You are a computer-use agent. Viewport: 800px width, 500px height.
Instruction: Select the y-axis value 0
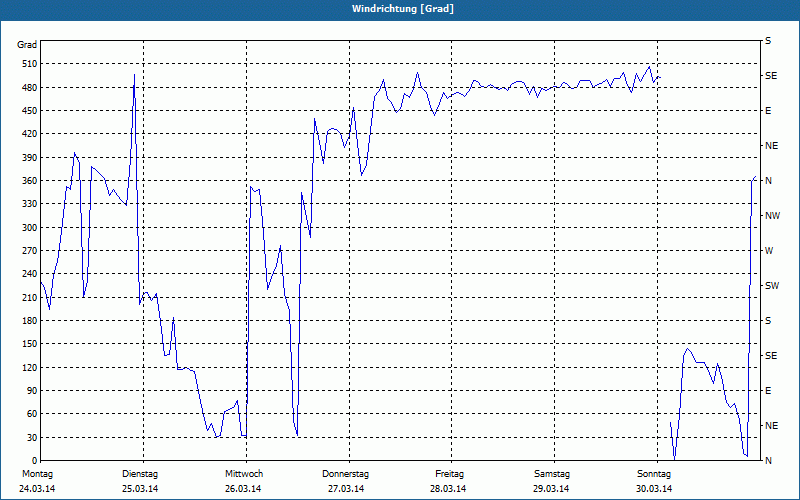pos(35,461)
